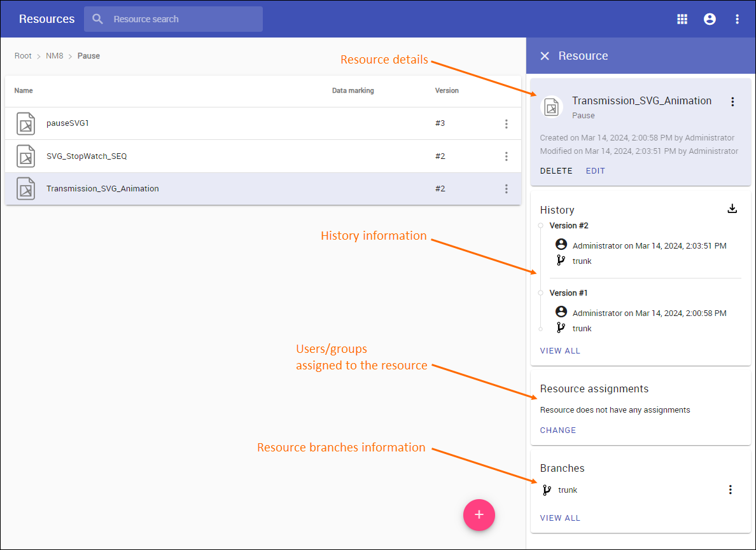The width and height of the screenshot is (756, 550).
Task: Open the header's vertical dots menu
Action: [x=737, y=19]
